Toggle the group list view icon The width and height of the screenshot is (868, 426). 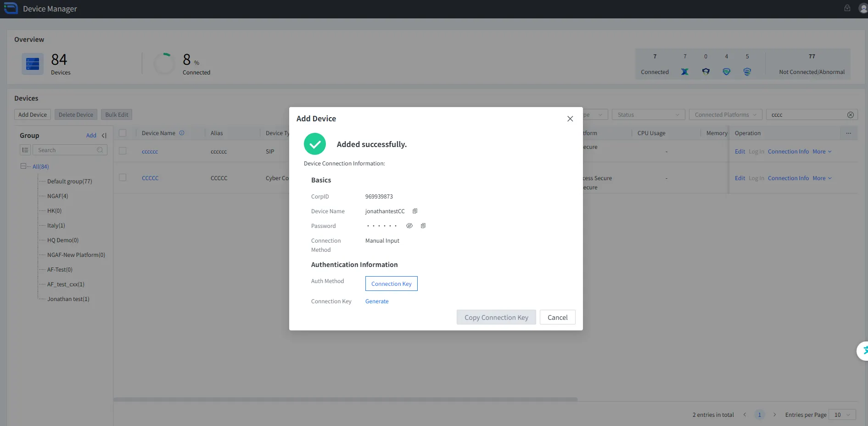pos(25,150)
